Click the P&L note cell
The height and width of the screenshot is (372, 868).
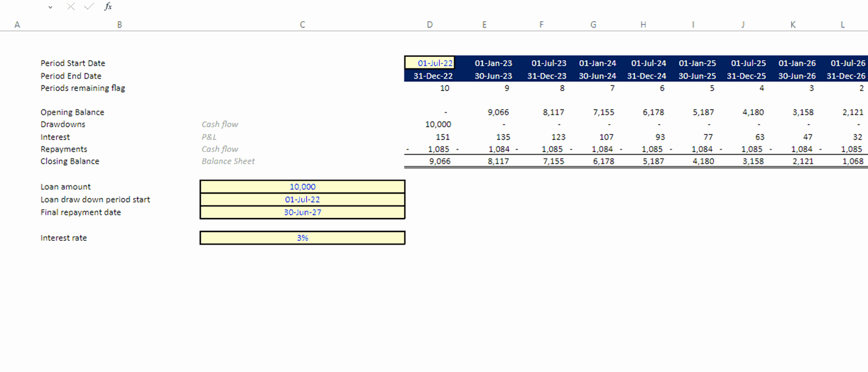pyautogui.click(x=209, y=137)
